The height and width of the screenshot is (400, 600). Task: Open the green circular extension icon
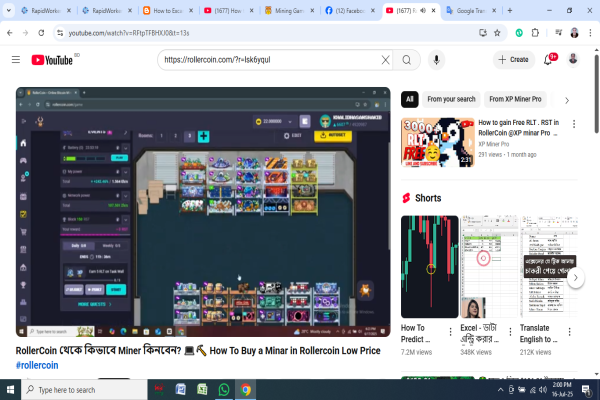pos(519,33)
